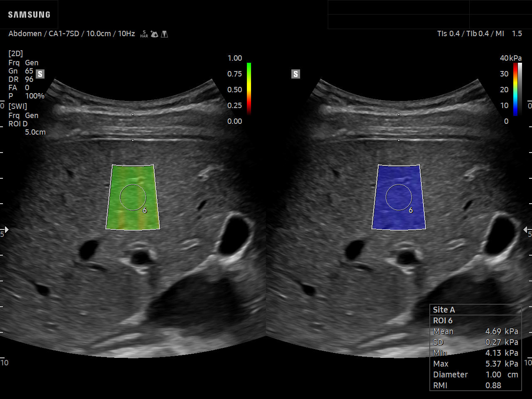
Task: Click the trapezoid beam icon in the header
Action: tap(165, 34)
